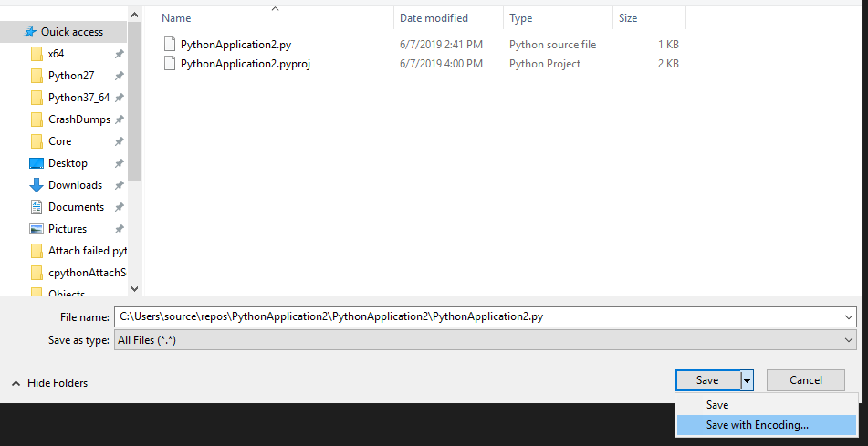
Task: Click the pin icon beside Downloads
Action: click(119, 185)
